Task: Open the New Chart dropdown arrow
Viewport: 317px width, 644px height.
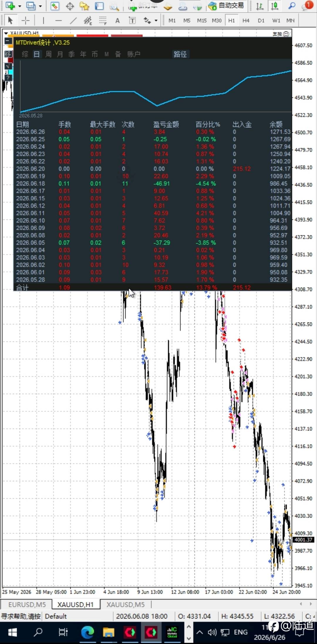Action: pos(19,6)
